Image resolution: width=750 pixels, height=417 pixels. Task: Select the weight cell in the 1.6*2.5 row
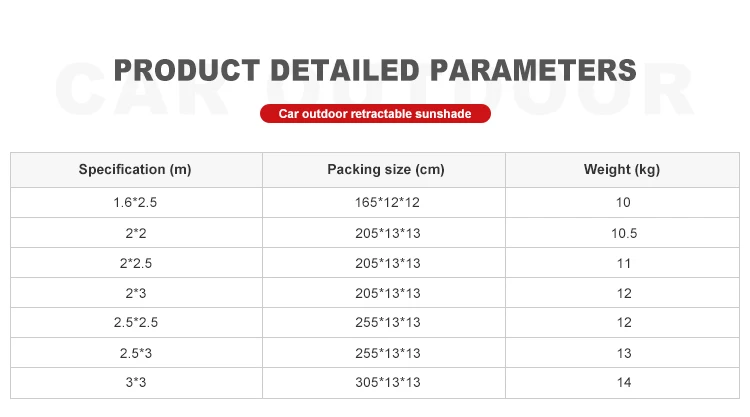[622, 203]
